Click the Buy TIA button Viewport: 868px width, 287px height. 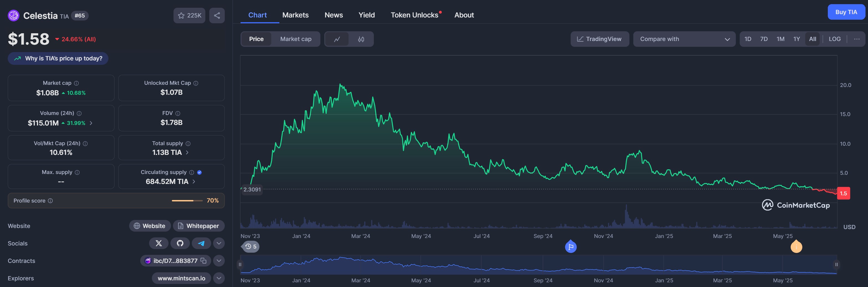tap(846, 12)
